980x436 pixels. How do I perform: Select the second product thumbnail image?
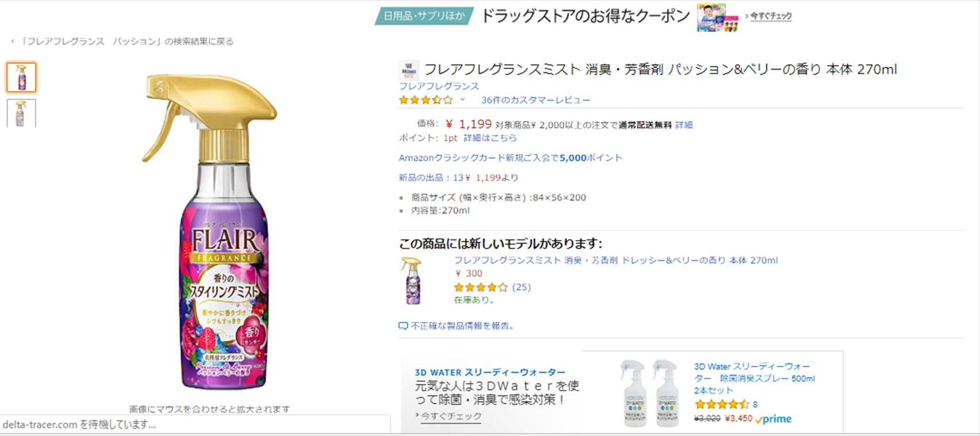point(21,113)
